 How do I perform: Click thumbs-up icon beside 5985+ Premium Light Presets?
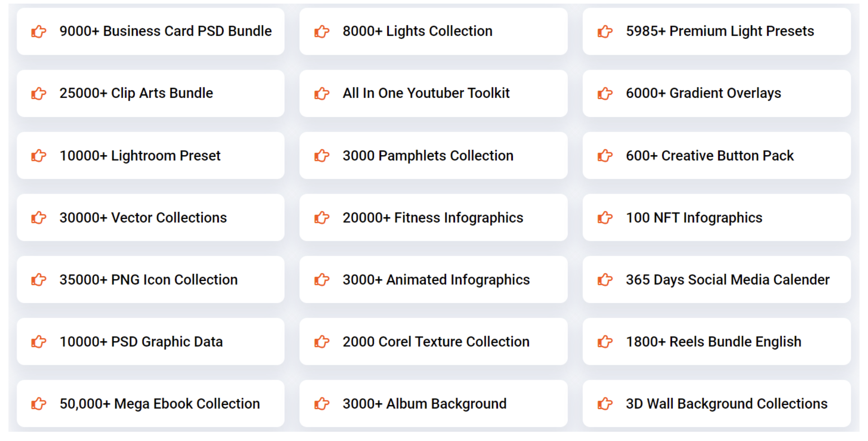coord(605,31)
